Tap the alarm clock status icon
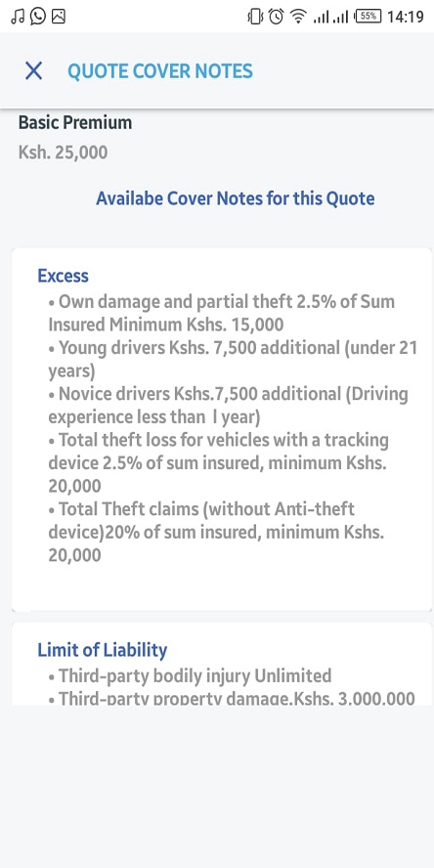Screen dimensions: 434x868 coord(277,17)
